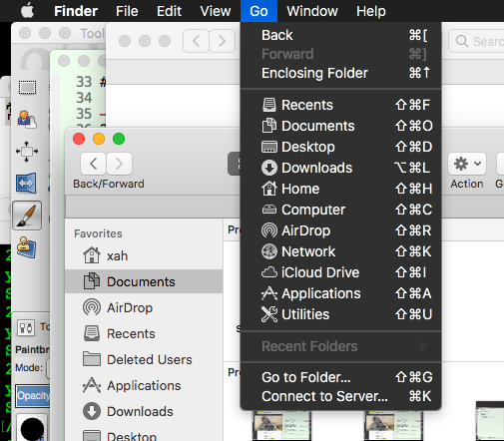Viewport: 504px width, 441px height.
Task: Select Recents in the Go menu
Action: tap(340, 105)
